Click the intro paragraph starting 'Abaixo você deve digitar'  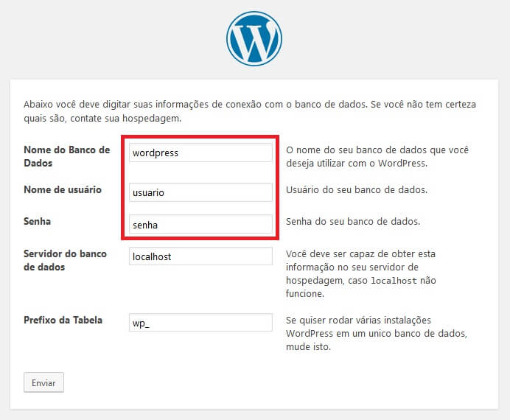250,111
